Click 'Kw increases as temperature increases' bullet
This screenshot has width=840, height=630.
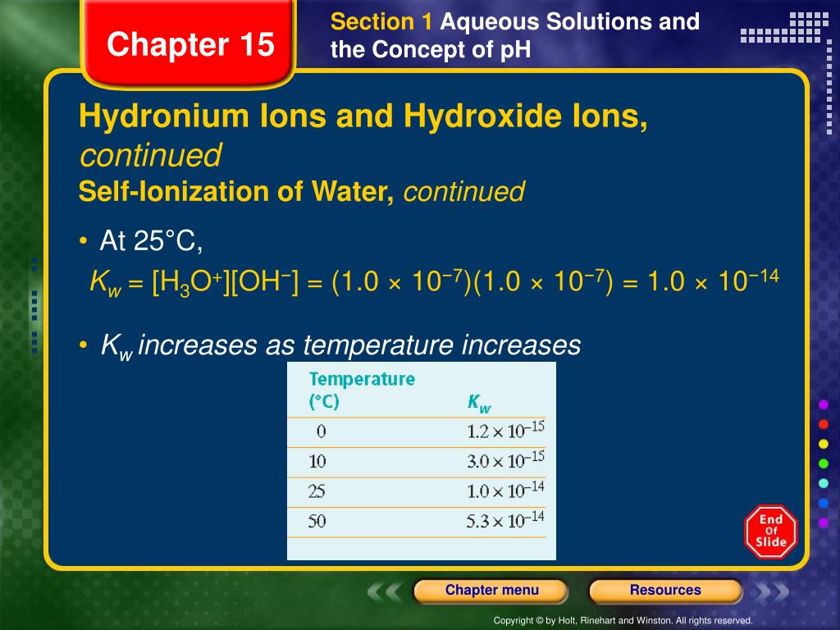tap(340, 345)
